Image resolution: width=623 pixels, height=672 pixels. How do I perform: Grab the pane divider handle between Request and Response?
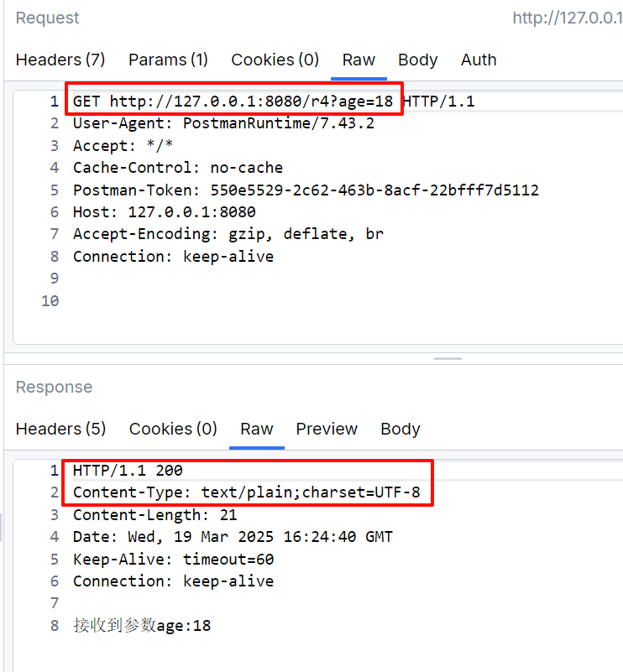[x=448, y=358]
